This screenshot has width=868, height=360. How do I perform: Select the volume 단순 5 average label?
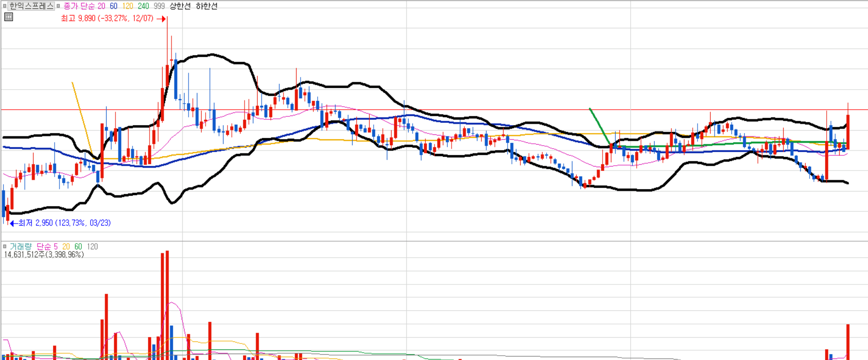(47, 246)
